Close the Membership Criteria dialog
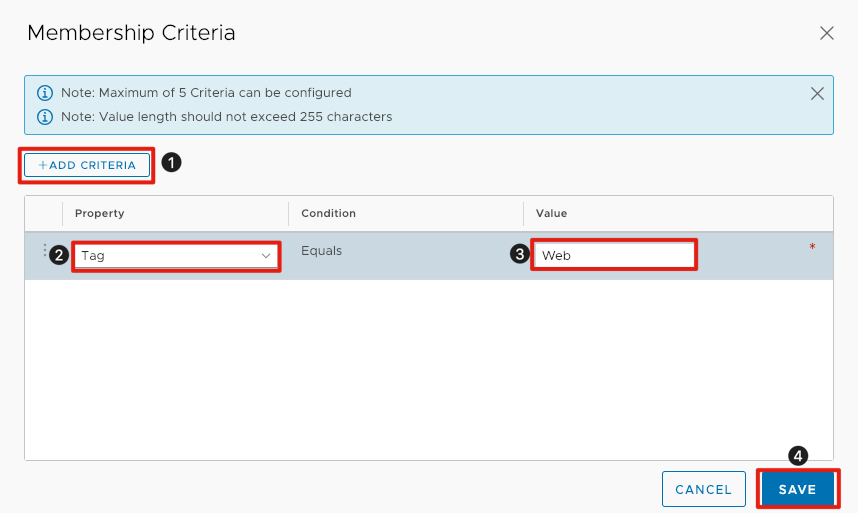 tap(826, 33)
